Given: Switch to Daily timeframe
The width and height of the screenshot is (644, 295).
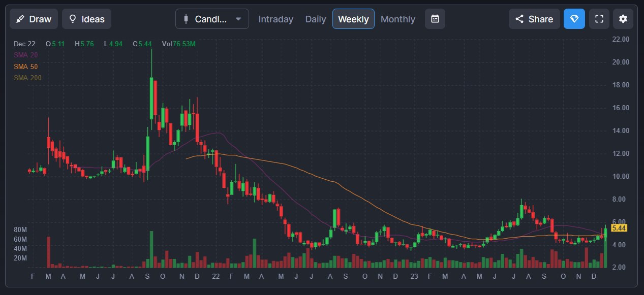Looking at the screenshot, I should tap(316, 19).
